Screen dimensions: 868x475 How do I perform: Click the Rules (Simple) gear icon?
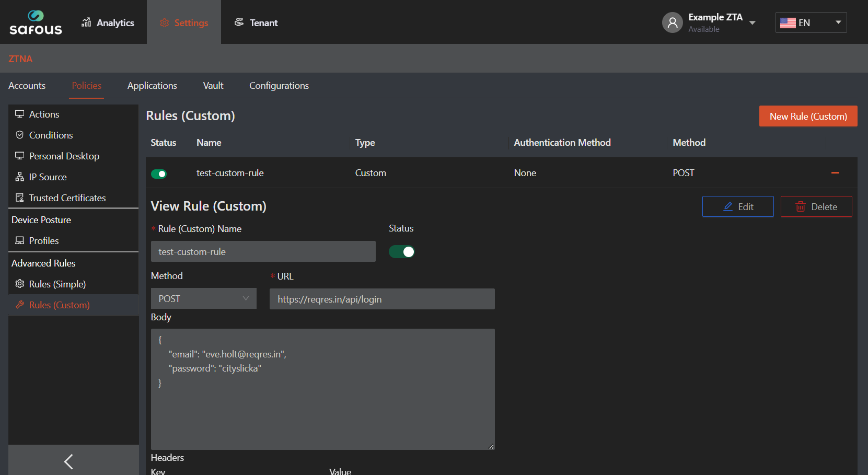point(20,284)
